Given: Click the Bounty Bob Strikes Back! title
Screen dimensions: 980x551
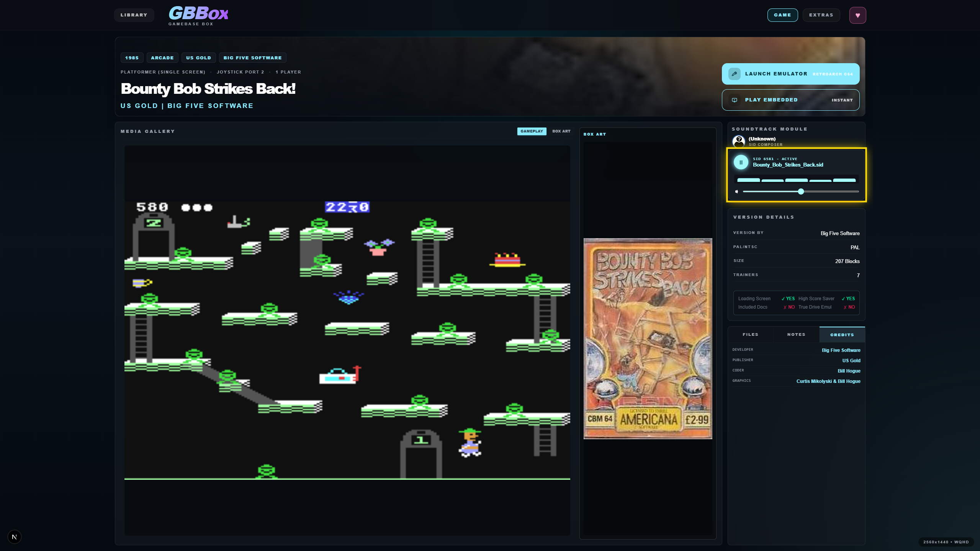Looking at the screenshot, I should pos(208,89).
